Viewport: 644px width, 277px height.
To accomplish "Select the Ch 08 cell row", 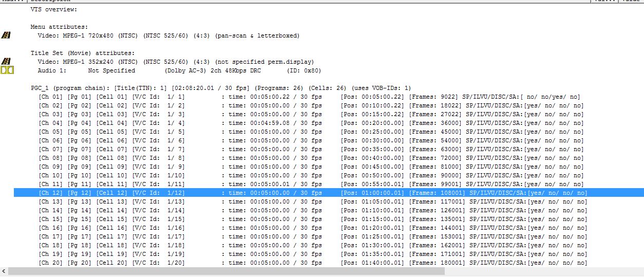I will [x=311, y=158].
